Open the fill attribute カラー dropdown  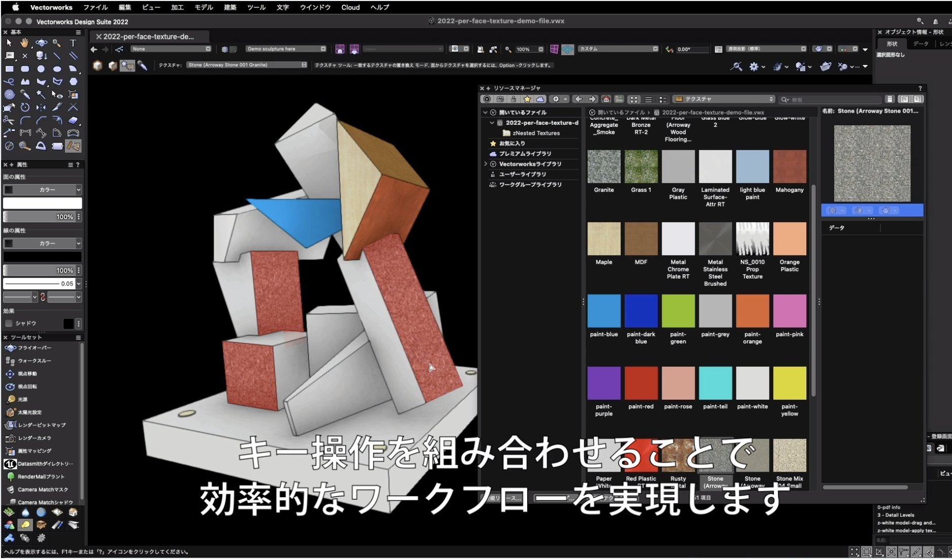click(42, 190)
